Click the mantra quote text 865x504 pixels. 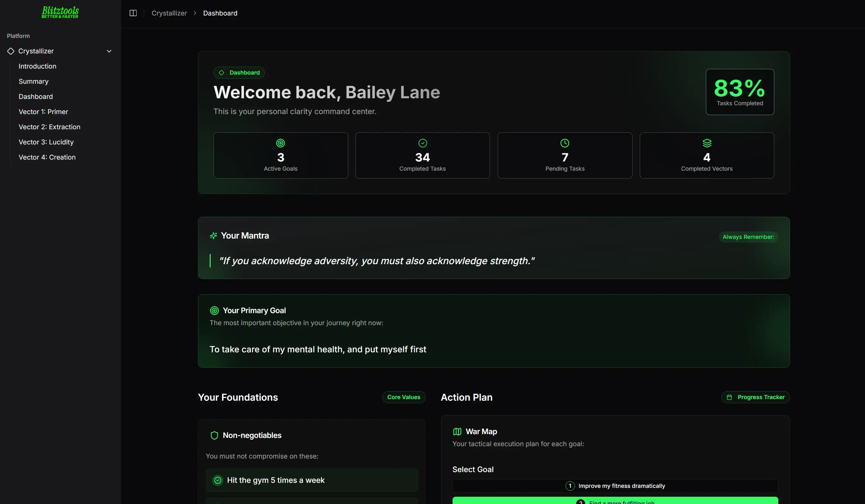click(377, 261)
